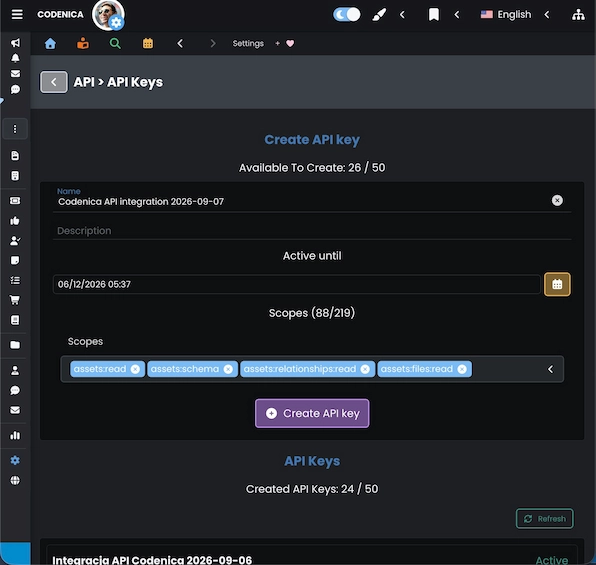Open notifications bell icon
The image size is (596, 565).
(x=15, y=58)
